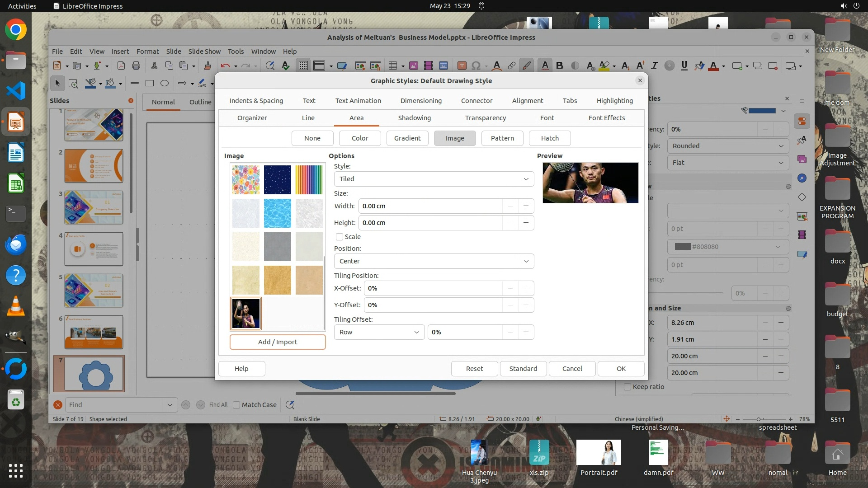This screenshot has width=868, height=488.
Task: Toggle the Match Case checkbox
Action: click(x=236, y=405)
